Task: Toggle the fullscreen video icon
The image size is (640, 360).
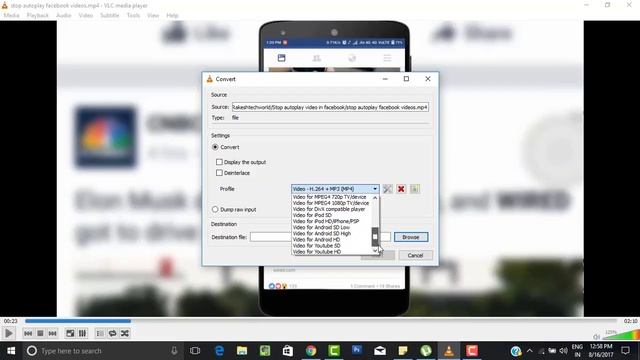Action: 70,333
